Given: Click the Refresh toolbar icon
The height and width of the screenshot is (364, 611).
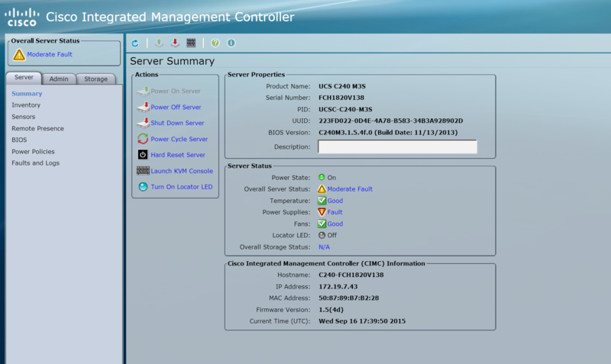Looking at the screenshot, I should pyautogui.click(x=135, y=43).
